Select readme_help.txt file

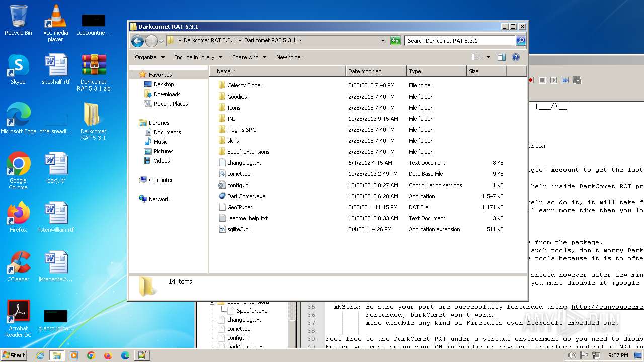[x=248, y=218]
